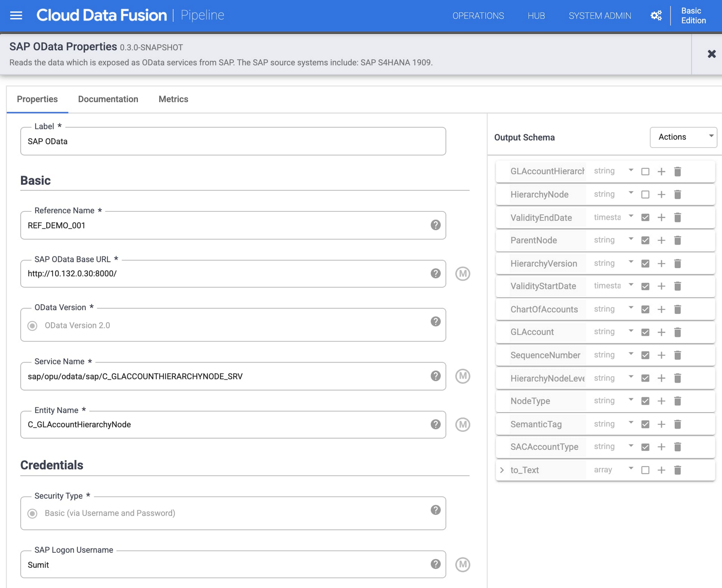The image size is (722, 588).
Task: Uncheck nullable for ParentNode
Action: (645, 240)
